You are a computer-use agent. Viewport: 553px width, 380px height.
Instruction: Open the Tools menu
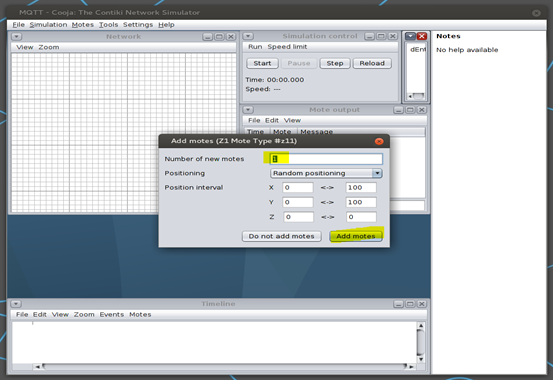108,25
